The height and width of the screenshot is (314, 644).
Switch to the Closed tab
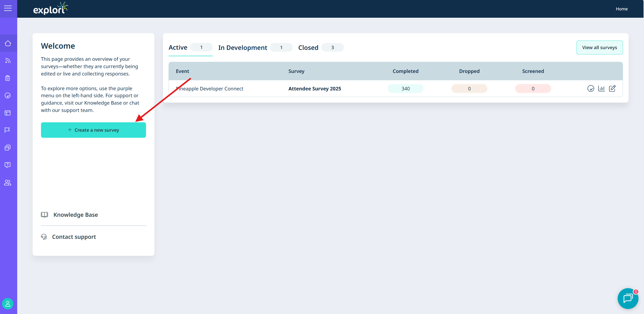tap(308, 48)
